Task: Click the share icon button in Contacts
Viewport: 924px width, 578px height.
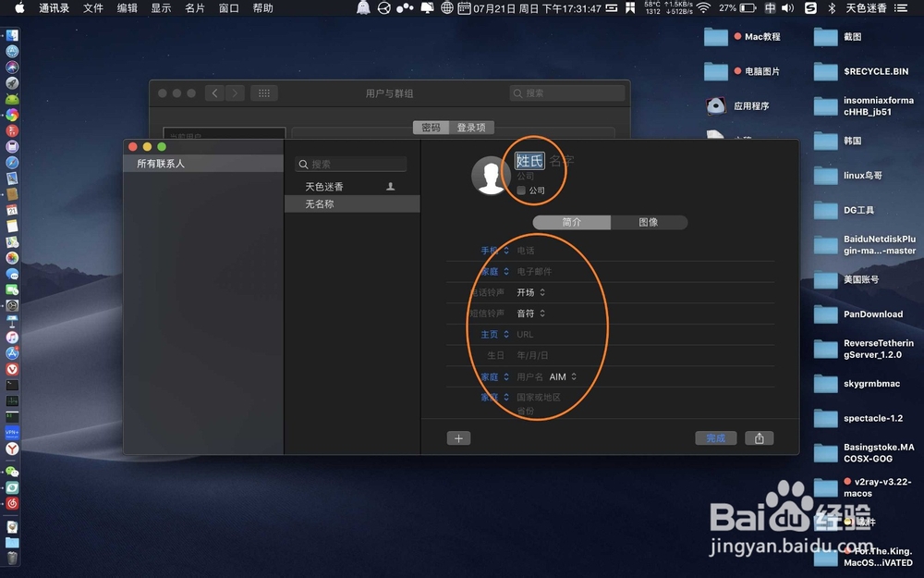Action: (x=759, y=438)
